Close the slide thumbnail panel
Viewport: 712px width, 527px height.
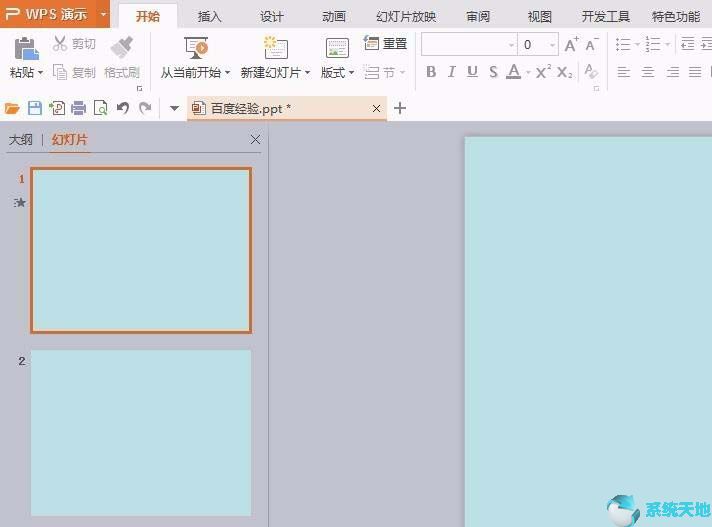(255, 139)
